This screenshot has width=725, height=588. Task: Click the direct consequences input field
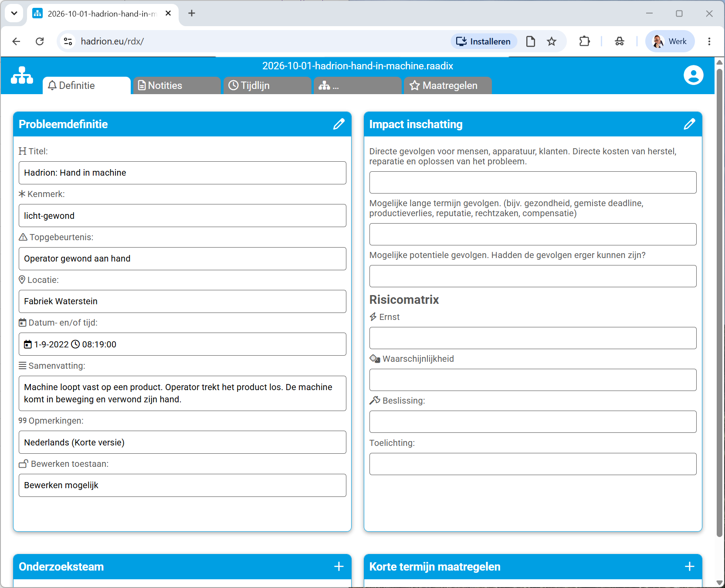pos(533,183)
